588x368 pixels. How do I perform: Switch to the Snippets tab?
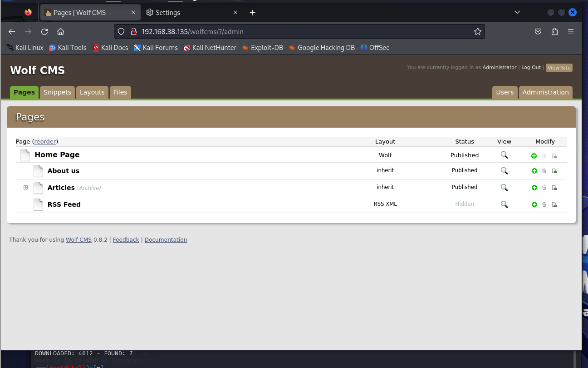pyautogui.click(x=57, y=92)
